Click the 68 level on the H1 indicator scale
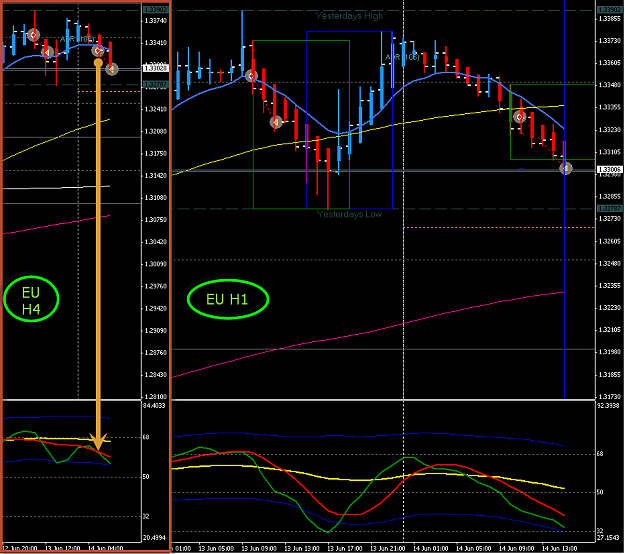 [x=600, y=454]
